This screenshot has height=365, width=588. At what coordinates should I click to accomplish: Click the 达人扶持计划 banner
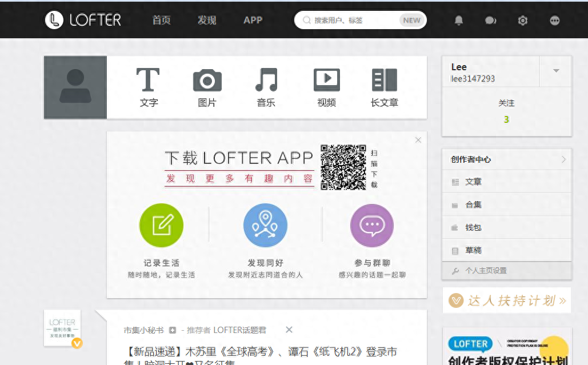point(507,300)
